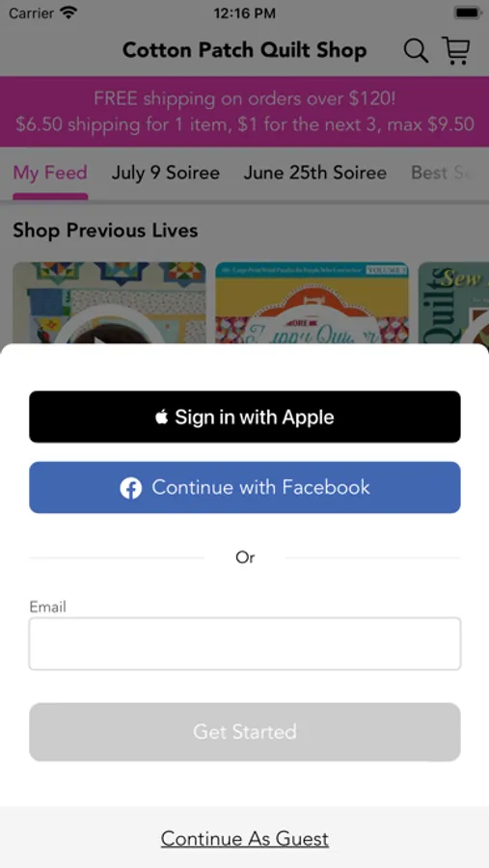Open search with the magnifying glass icon
489x868 pixels.
click(x=416, y=51)
